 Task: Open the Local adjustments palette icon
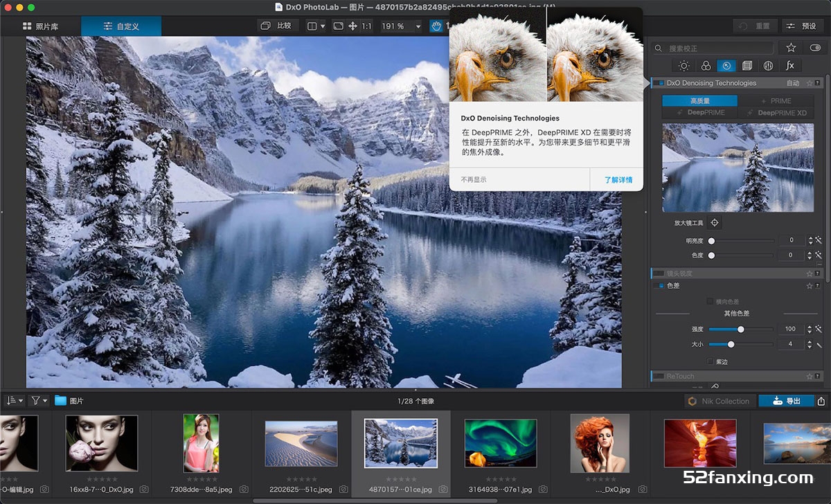coord(769,66)
